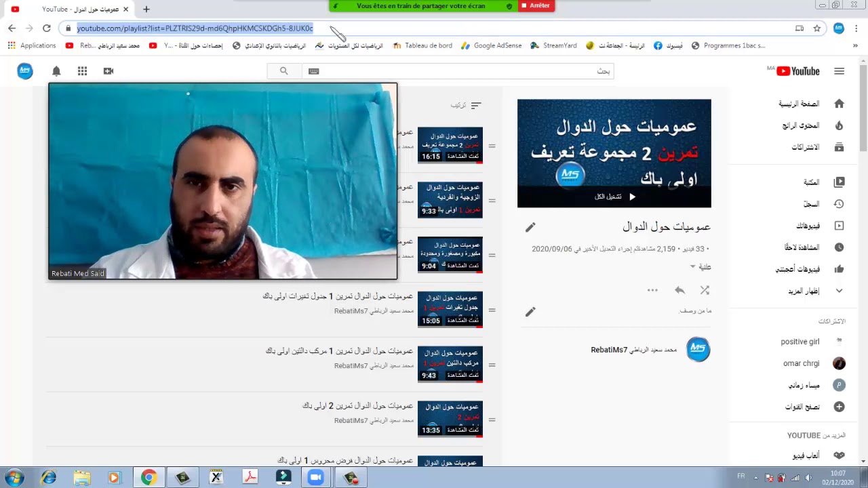The width and height of the screenshot is (868, 488).
Task: Click the share playlist arrow icon
Action: pos(679,290)
